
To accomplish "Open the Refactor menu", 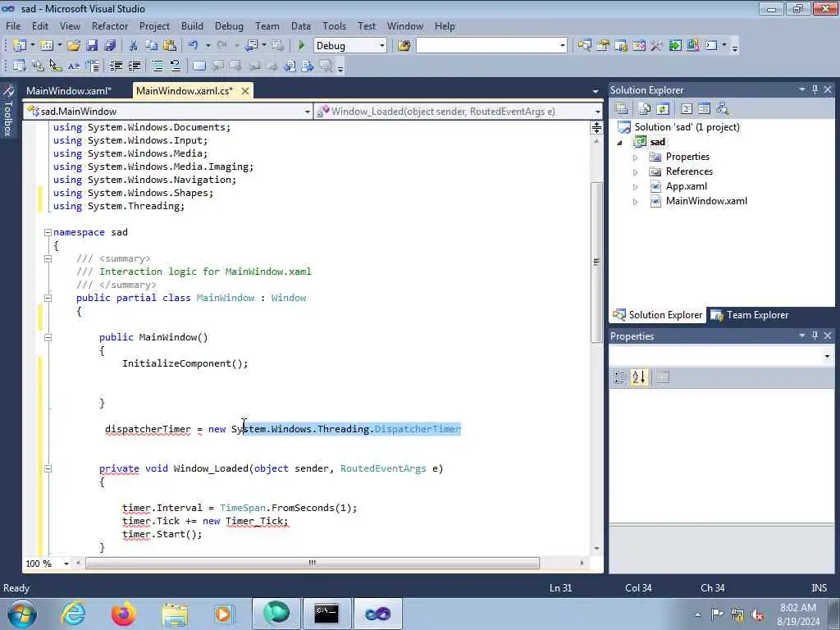I will click(110, 25).
